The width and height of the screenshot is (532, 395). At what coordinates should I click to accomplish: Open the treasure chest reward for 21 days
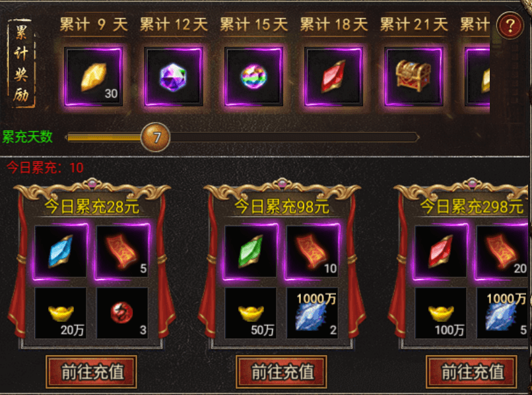pos(414,76)
